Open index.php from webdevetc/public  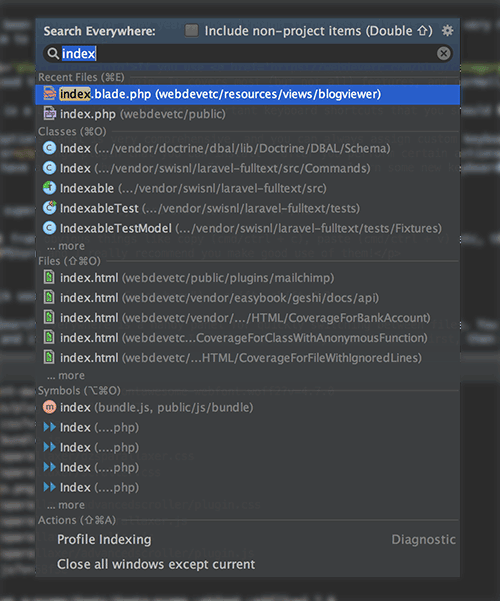pyautogui.click(x=248, y=114)
